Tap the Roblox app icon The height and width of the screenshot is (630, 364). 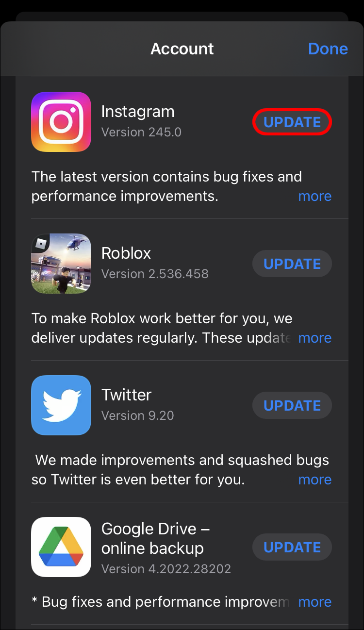tap(61, 264)
